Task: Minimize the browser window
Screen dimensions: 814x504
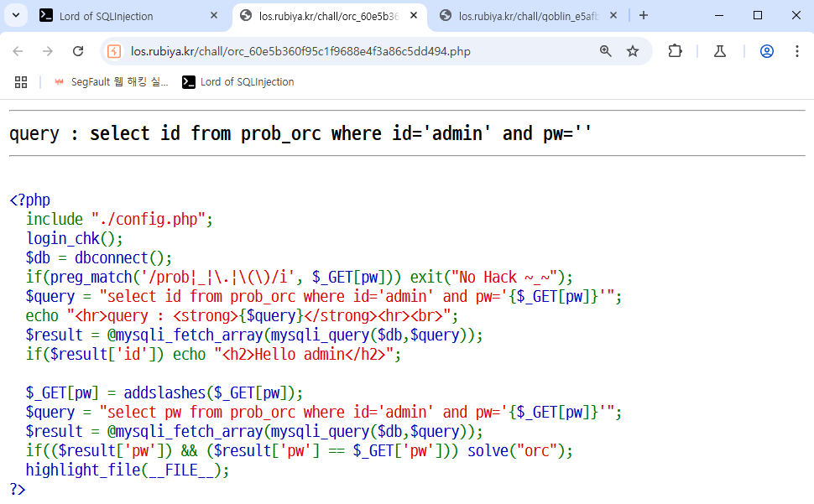Action: [x=719, y=16]
